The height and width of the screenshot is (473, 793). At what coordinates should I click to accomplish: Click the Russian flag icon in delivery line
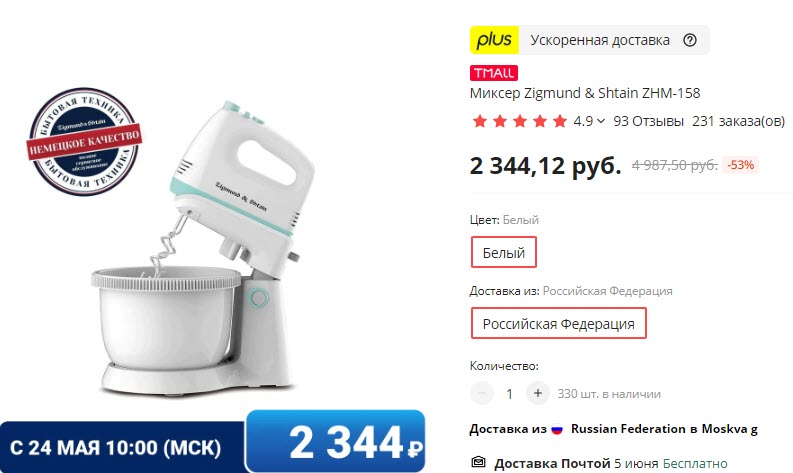pyautogui.click(x=557, y=429)
